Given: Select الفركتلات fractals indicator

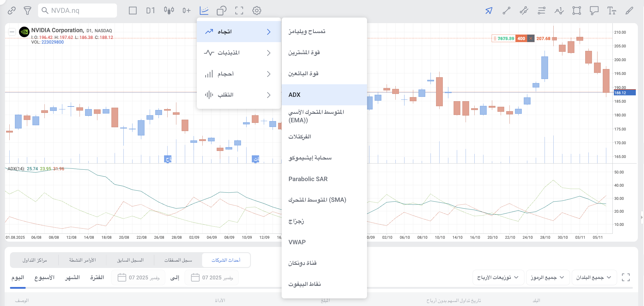Looking at the screenshot, I should coord(324,137).
